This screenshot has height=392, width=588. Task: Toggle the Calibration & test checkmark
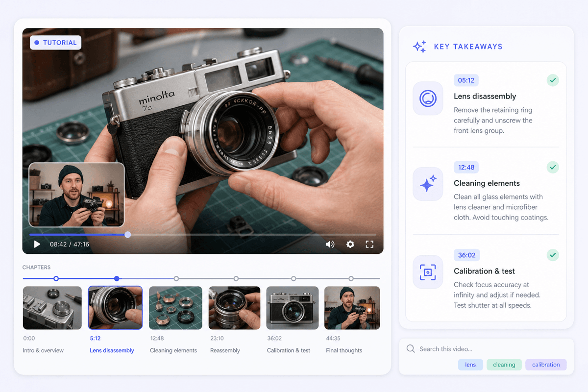pyautogui.click(x=553, y=255)
